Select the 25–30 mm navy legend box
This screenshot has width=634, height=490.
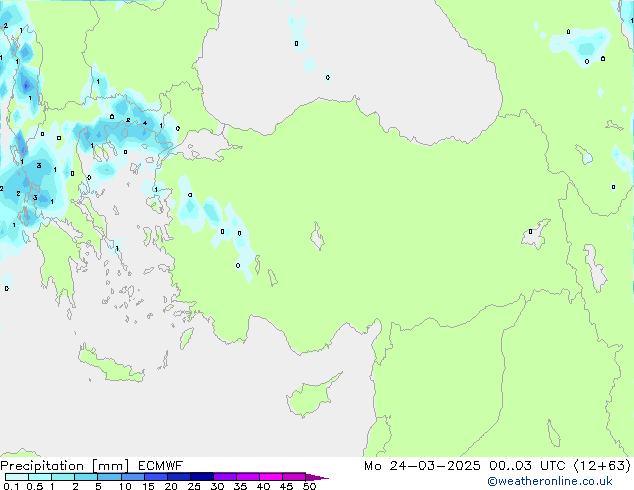pyautogui.click(x=202, y=477)
